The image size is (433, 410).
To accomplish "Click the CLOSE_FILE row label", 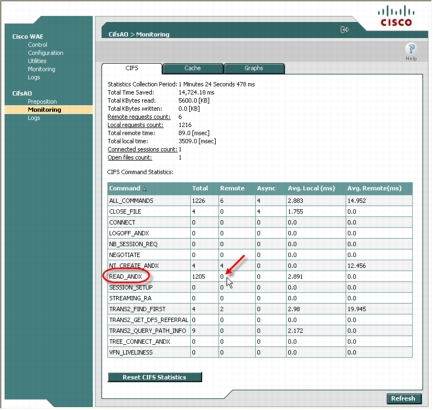I will pyautogui.click(x=125, y=212).
